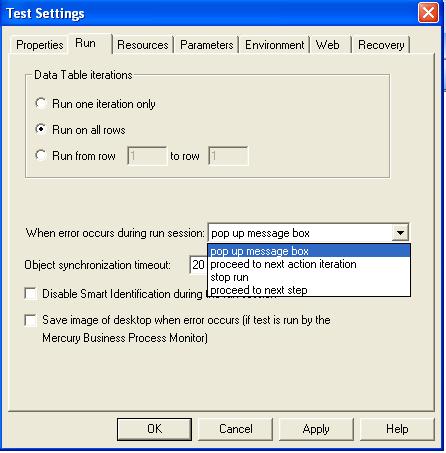Open the Resources tab

143,45
